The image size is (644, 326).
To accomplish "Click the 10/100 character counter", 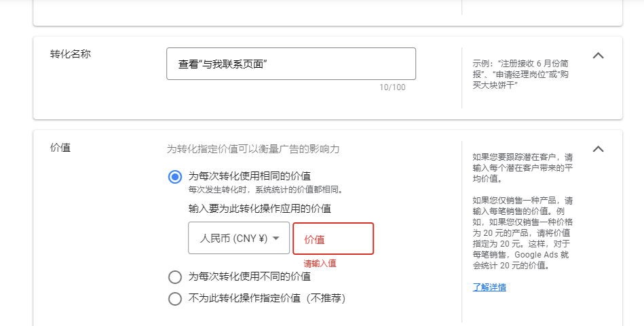I will pyautogui.click(x=392, y=87).
